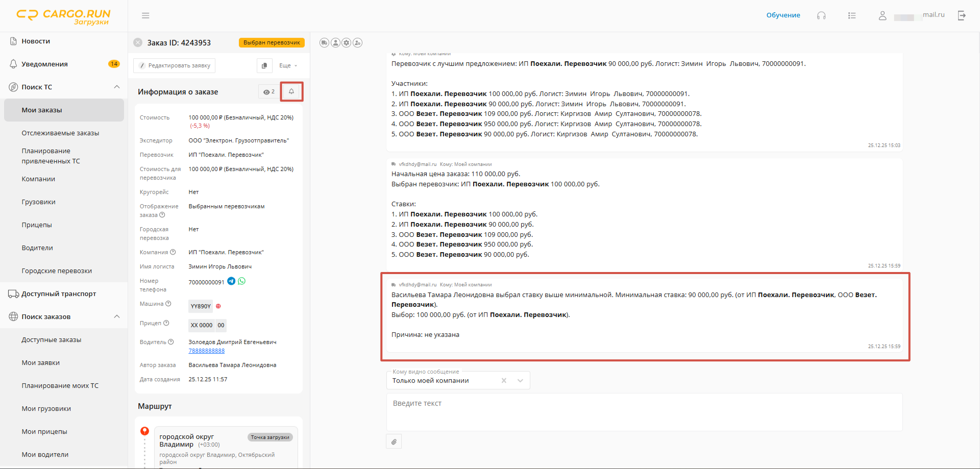This screenshot has height=469, width=980.
Task: Copy the order using the duplicate icon
Action: (264, 66)
